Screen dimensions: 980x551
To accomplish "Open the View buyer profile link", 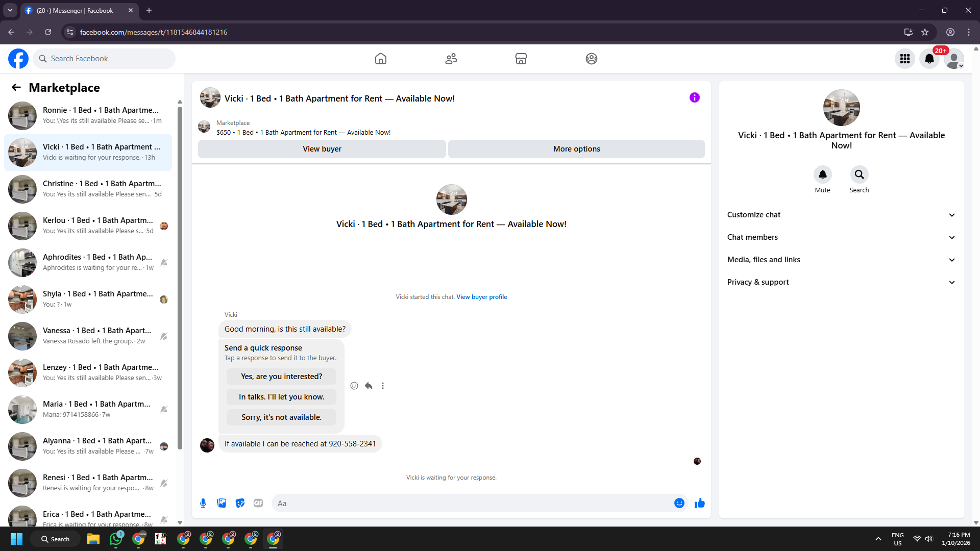I will tap(481, 297).
